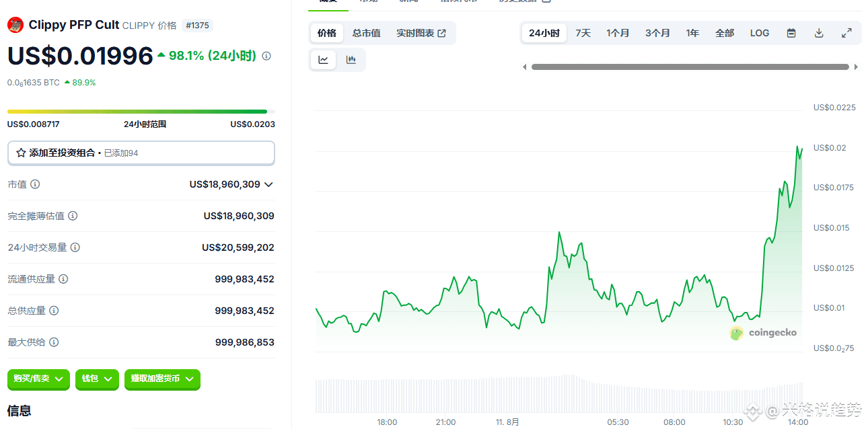Select the 1个月 time range
The image size is (868, 429).
618,33
